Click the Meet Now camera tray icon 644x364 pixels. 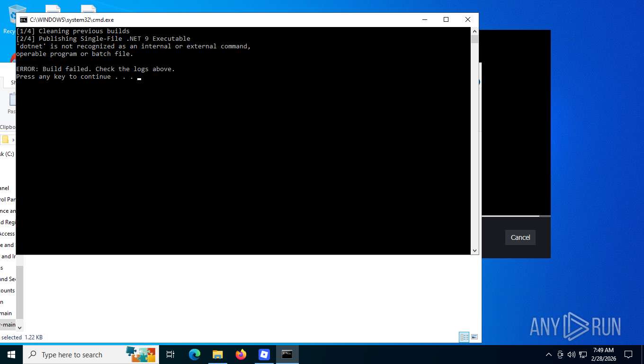(x=560, y=355)
